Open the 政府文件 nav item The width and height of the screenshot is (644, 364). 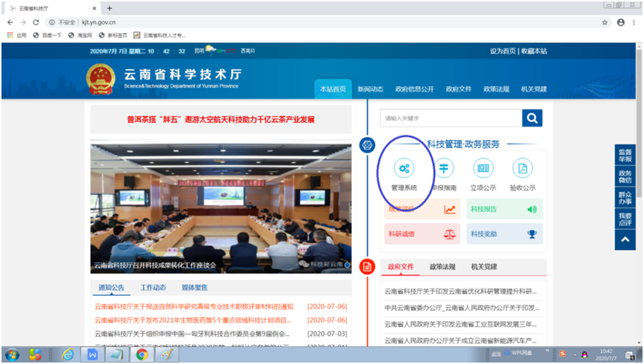(458, 89)
